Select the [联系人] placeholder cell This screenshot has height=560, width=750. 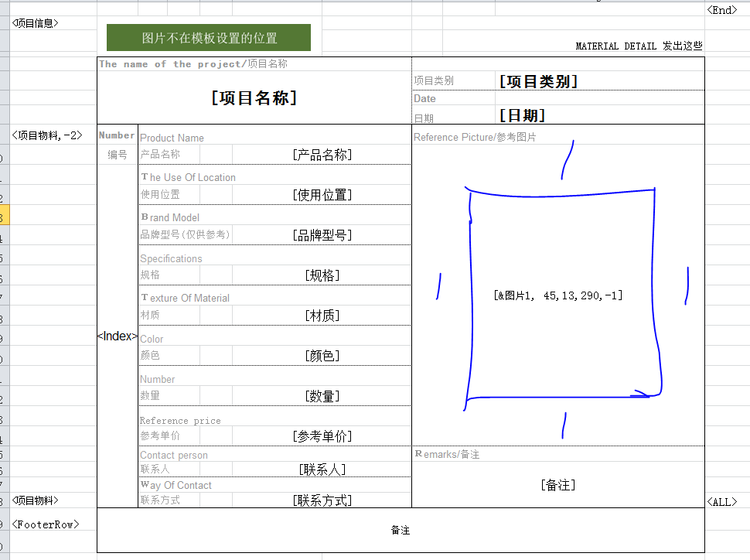pos(322,470)
